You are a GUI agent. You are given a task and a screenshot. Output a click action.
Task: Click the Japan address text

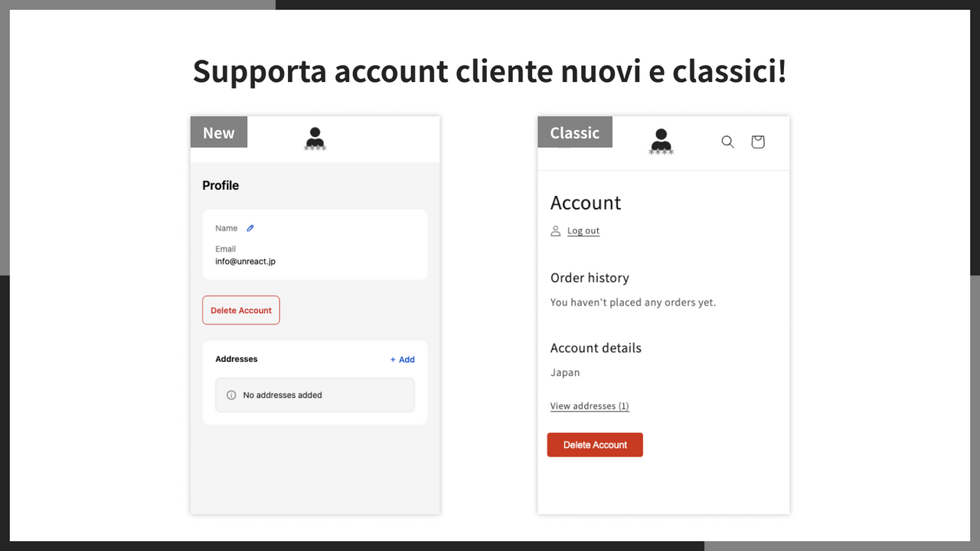point(565,373)
